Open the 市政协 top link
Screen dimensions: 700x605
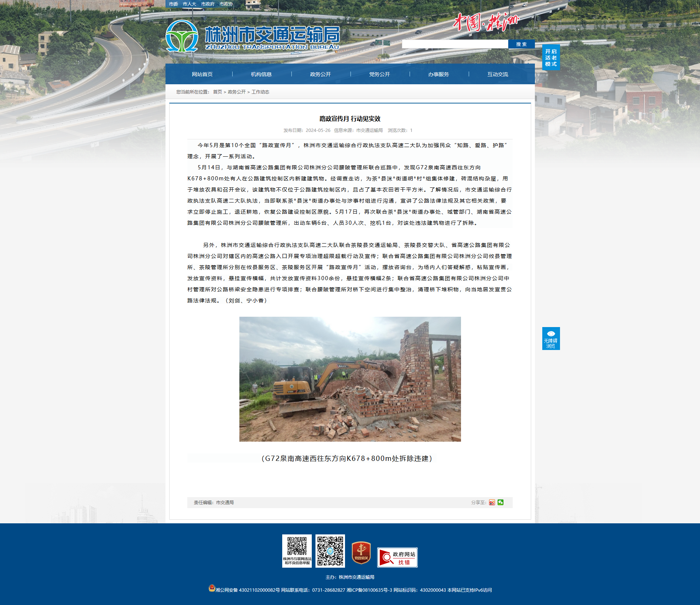(226, 4)
